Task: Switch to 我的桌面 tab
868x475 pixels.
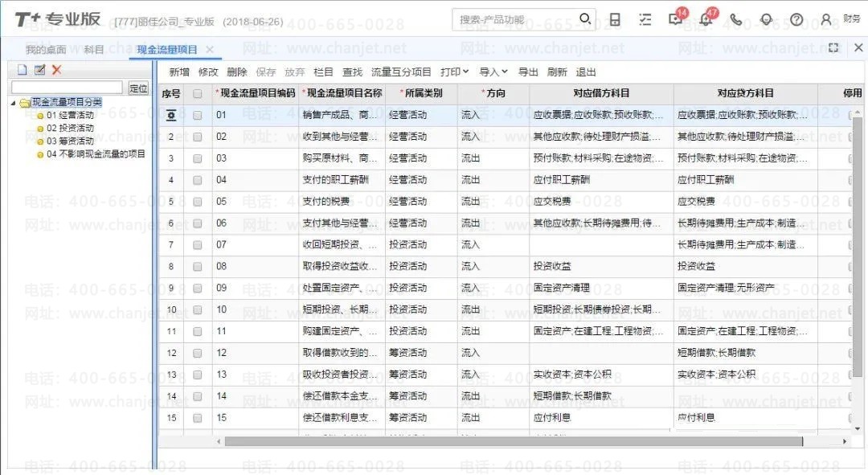Action: [46, 50]
